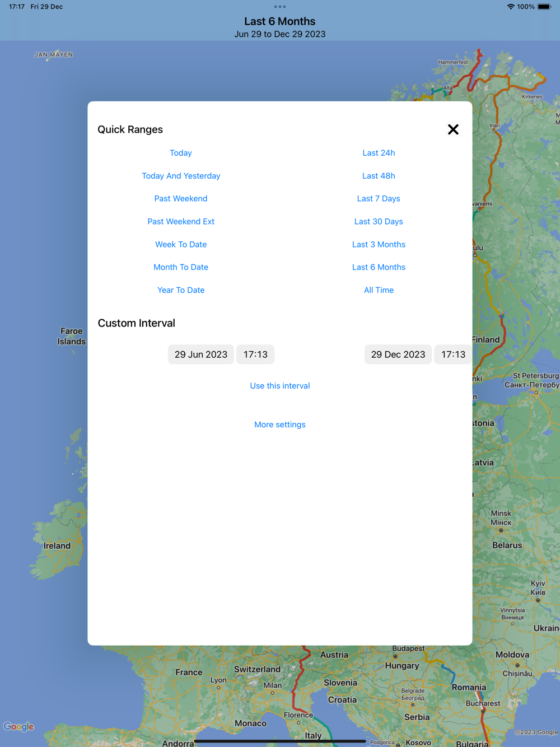Tap the Ireland label on the map
The width and height of the screenshot is (560, 747).
[x=57, y=546]
